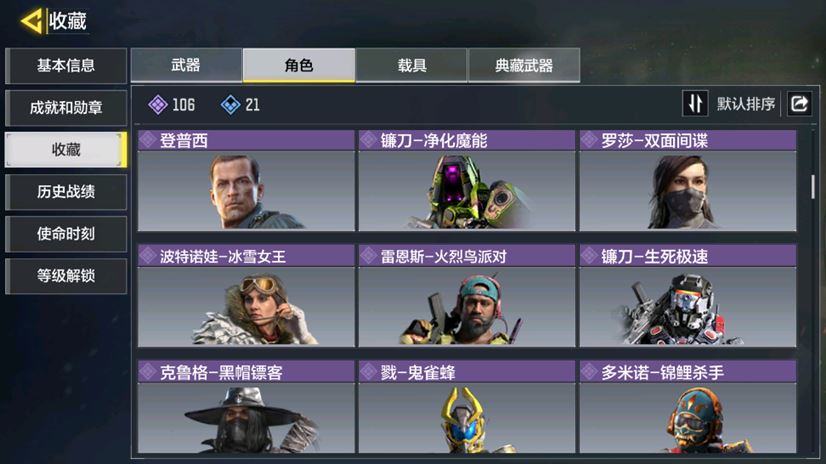The height and width of the screenshot is (464, 826).
Task: Toggle the sort order arrows icon
Action: (x=695, y=103)
